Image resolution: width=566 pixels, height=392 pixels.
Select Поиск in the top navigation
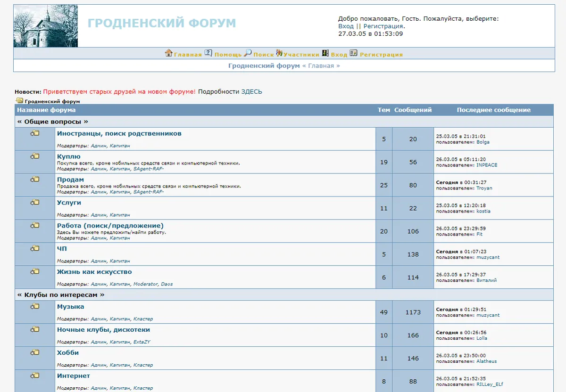tap(264, 54)
